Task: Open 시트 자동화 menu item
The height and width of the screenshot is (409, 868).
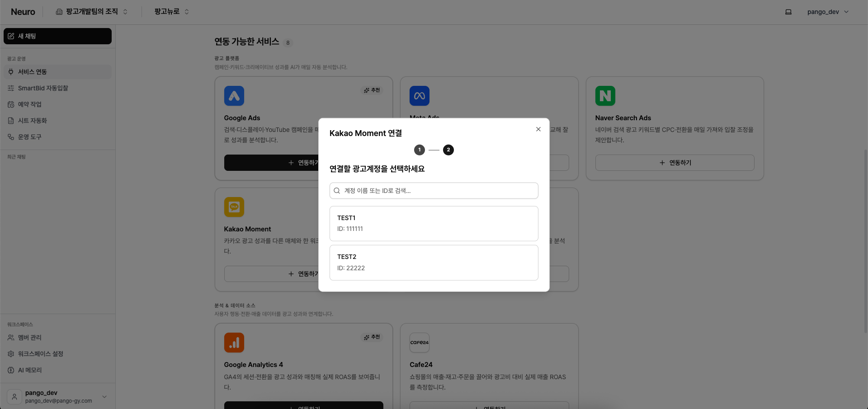Action: click(57, 121)
